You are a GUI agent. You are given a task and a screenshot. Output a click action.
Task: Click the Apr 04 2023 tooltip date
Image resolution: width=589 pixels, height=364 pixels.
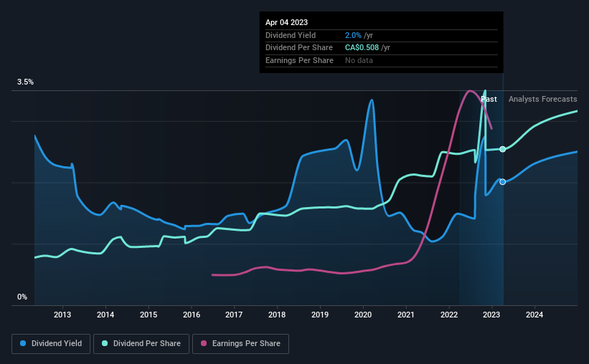(287, 22)
